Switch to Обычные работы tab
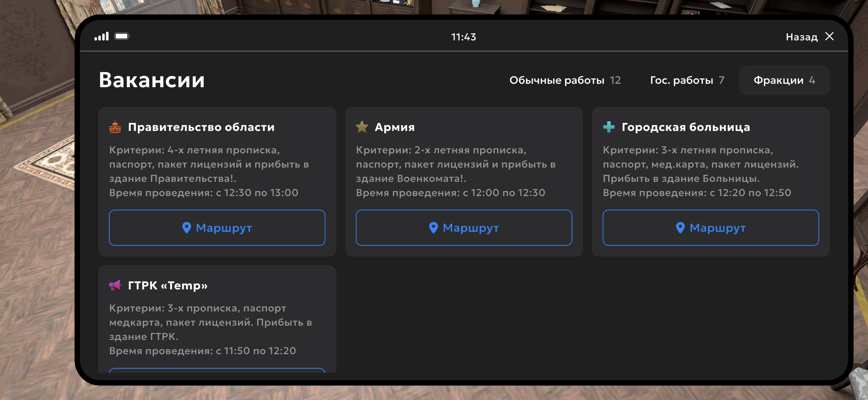This screenshot has width=868, height=400. (565, 80)
